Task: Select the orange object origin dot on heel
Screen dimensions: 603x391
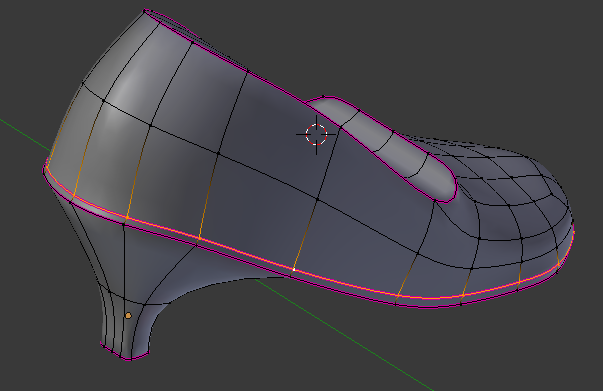Action: (x=128, y=316)
